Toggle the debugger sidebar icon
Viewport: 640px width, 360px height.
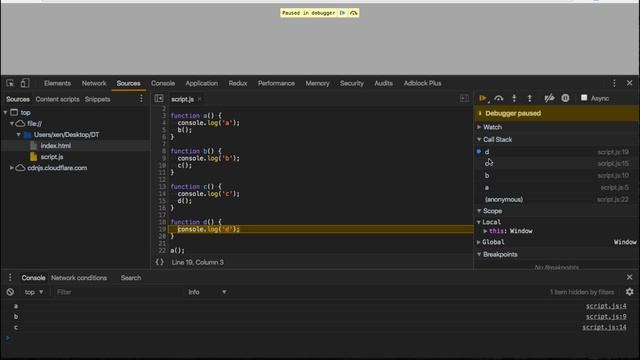pos(464,98)
